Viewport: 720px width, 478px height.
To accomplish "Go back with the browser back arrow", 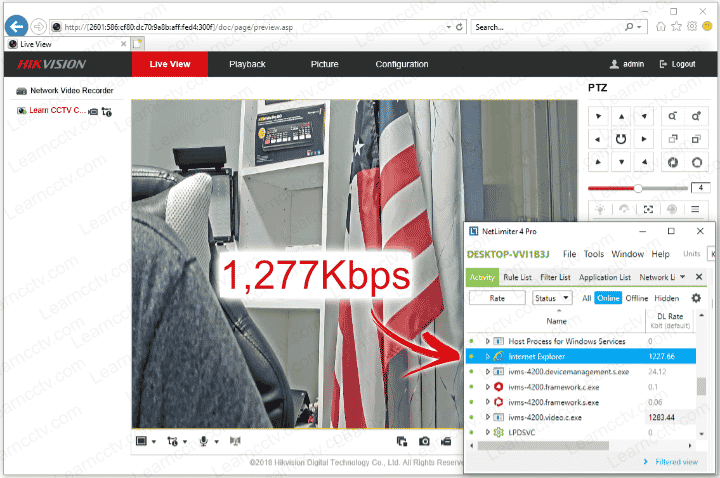I will [x=17, y=26].
